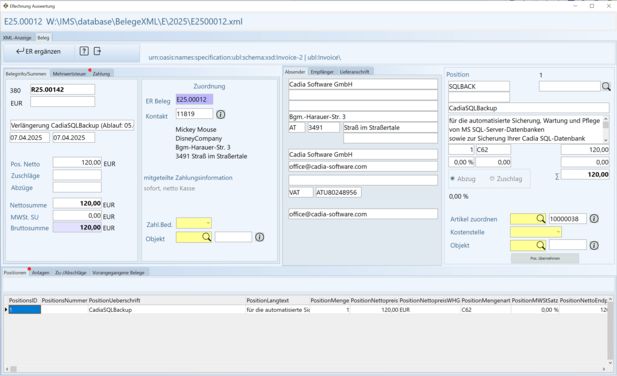
Task: Click the Pos. übernehmen button
Action: pyautogui.click(x=545, y=258)
